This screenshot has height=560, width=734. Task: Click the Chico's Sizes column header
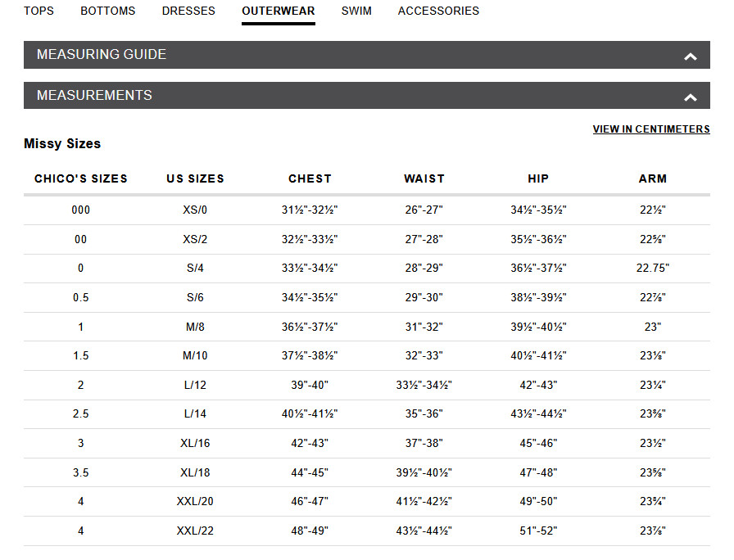click(x=81, y=178)
